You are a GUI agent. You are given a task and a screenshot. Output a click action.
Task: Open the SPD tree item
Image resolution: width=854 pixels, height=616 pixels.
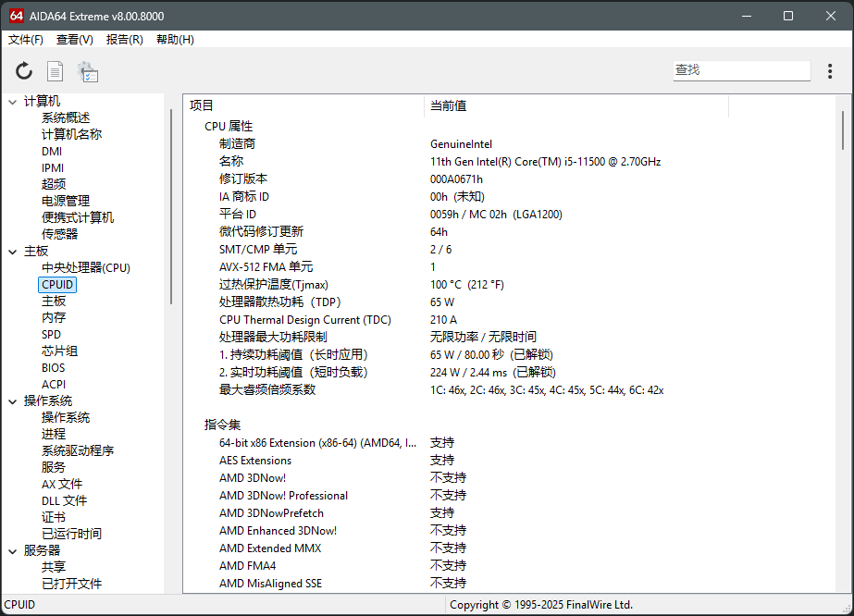[52, 335]
